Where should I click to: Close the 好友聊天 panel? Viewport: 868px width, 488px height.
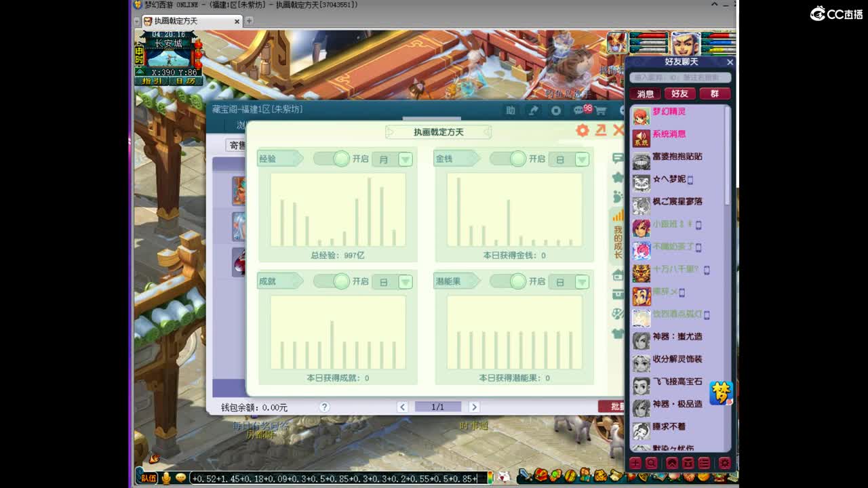[x=730, y=62]
